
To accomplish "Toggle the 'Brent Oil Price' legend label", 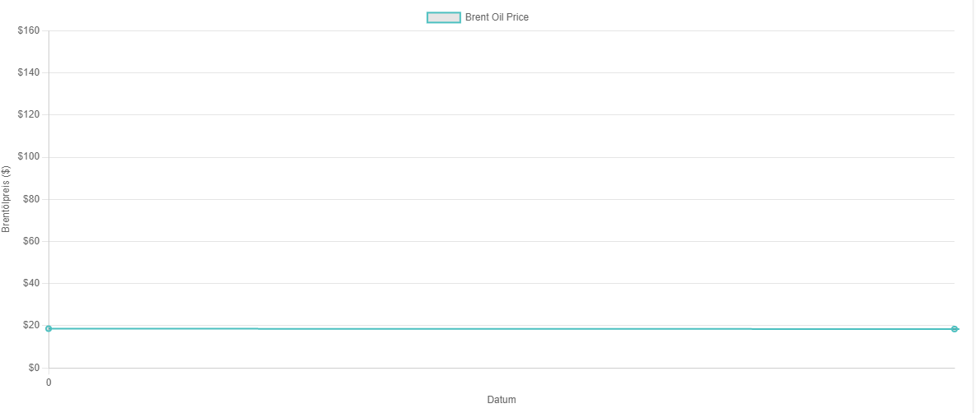I will [x=497, y=17].
